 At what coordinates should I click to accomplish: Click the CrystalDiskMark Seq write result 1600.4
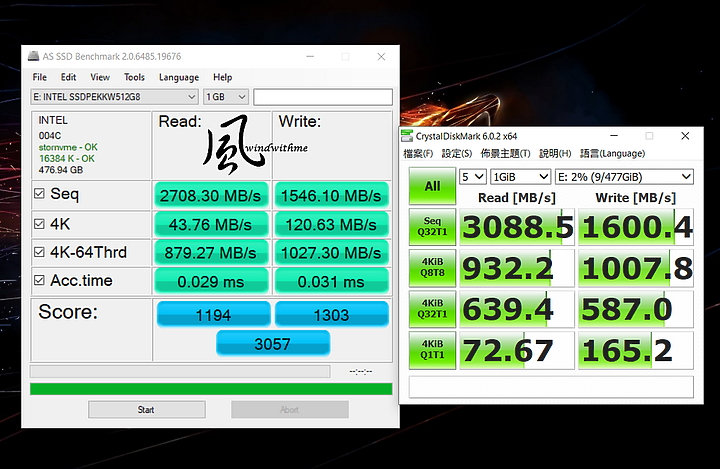click(636, 227)
